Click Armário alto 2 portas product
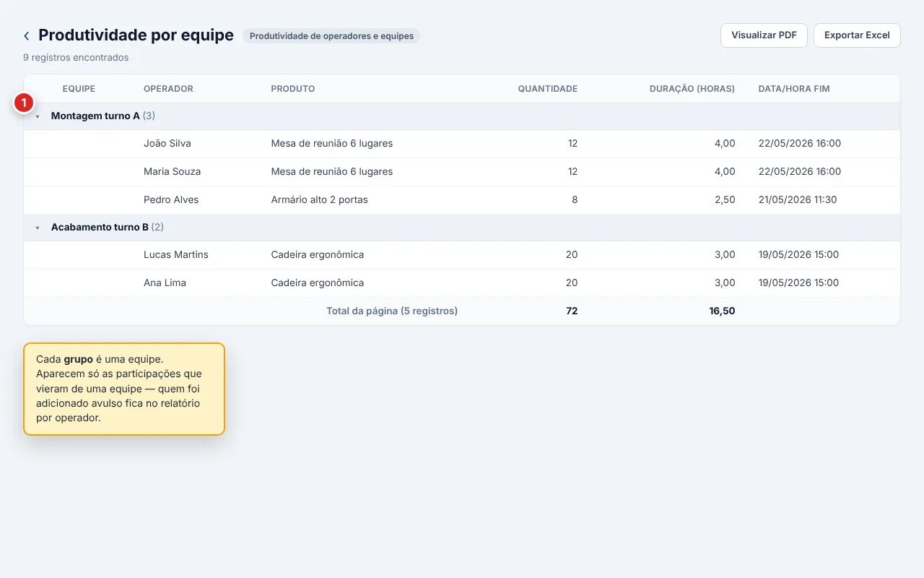 pos(319,199)
